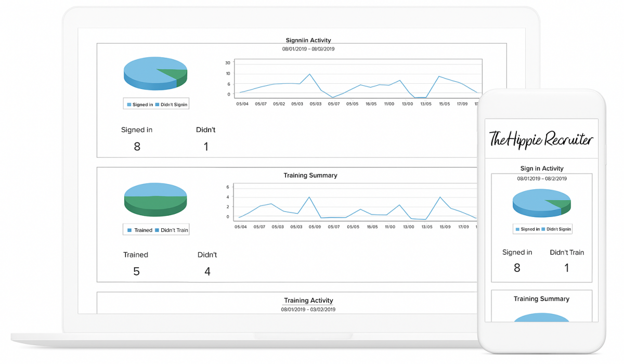Click the "Training Summary" heading on phone
The height and width of the screenshot is (364, 624).
(541, 299)
